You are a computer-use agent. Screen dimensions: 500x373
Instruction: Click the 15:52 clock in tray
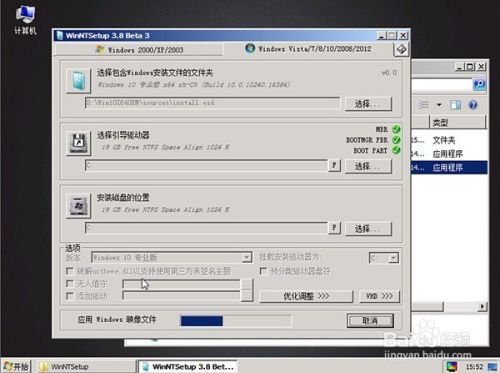(474, 367)
